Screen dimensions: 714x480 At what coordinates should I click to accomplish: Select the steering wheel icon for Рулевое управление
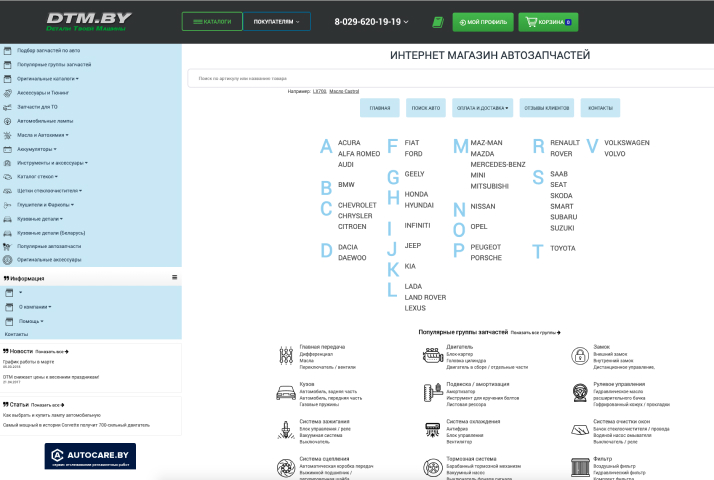578,392
